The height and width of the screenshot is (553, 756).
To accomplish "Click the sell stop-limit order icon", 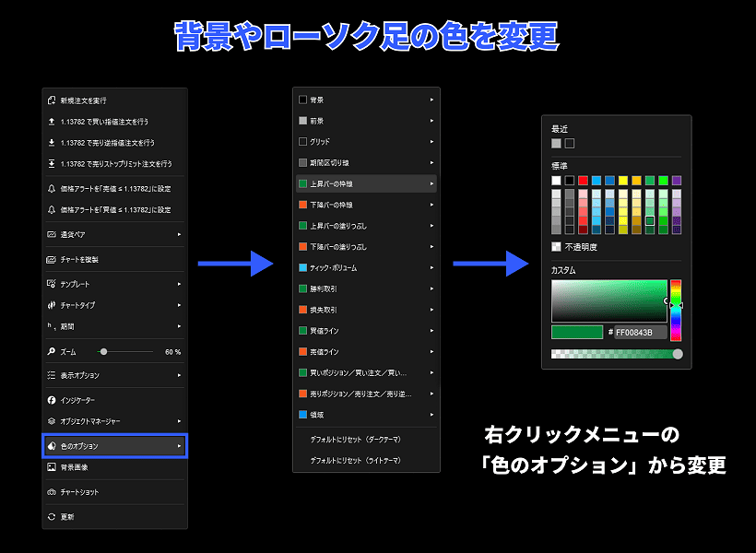I will 52,164.
